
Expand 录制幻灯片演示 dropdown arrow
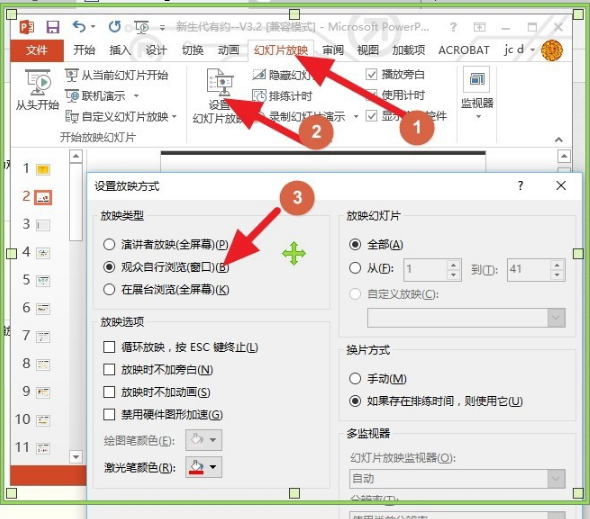click(356, 116)
